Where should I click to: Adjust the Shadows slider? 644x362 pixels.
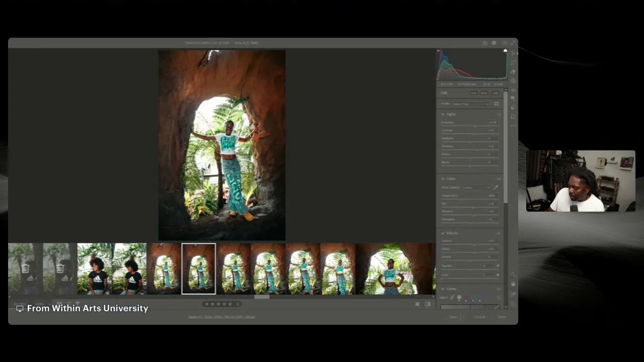click(x=470, y=150)
